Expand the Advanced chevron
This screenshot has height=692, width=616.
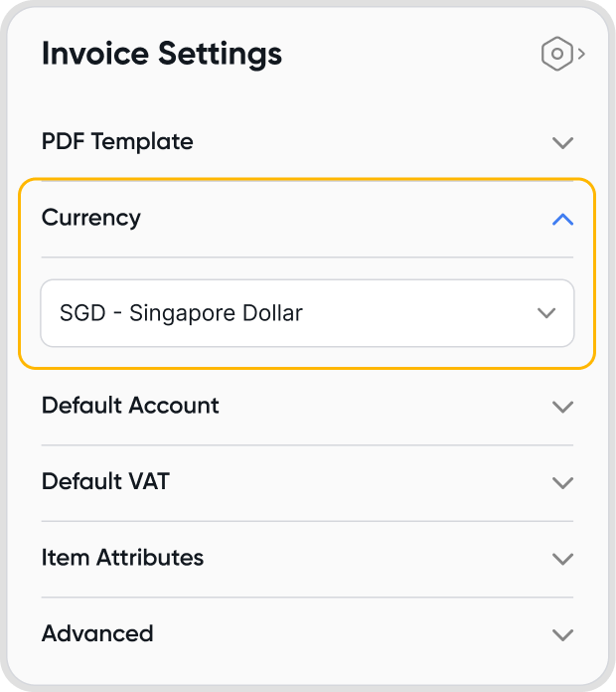pyautogui.click(x=562, y=634)
